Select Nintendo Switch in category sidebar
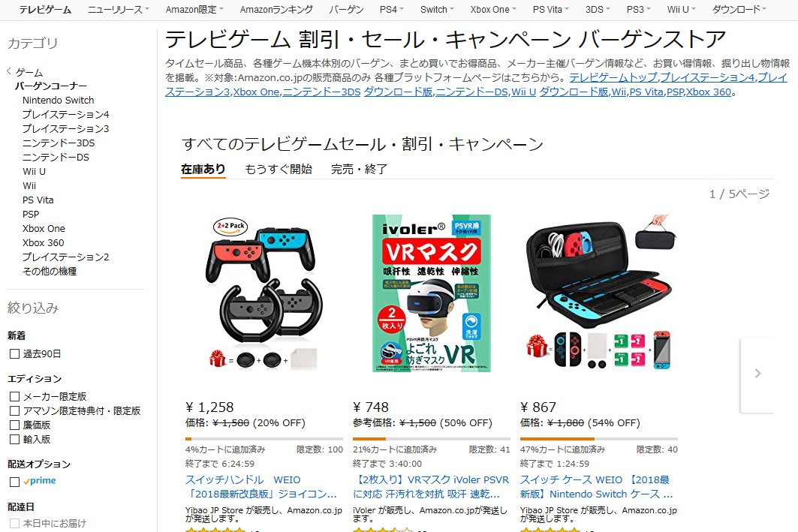 tap(58, 101)
